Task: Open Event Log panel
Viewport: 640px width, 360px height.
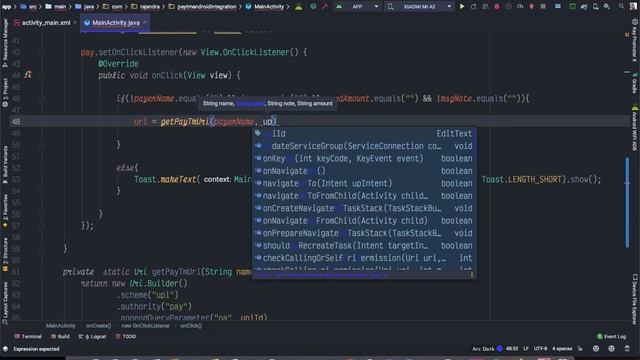Action: click(611, 337)
